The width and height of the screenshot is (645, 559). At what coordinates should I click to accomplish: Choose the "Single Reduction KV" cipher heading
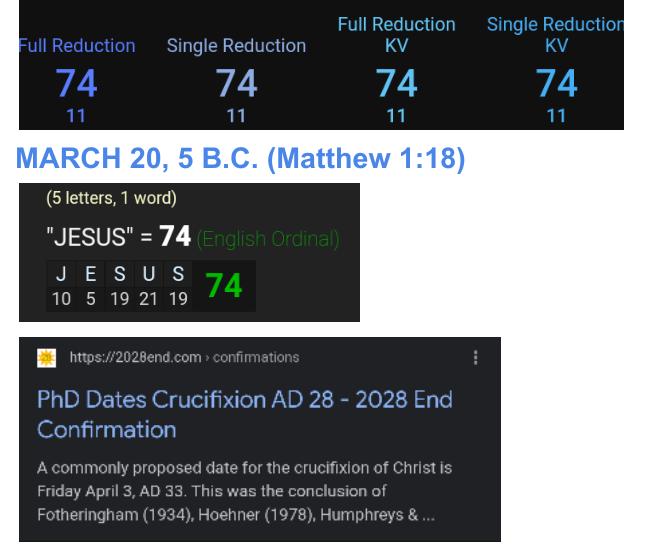(555, 34)
